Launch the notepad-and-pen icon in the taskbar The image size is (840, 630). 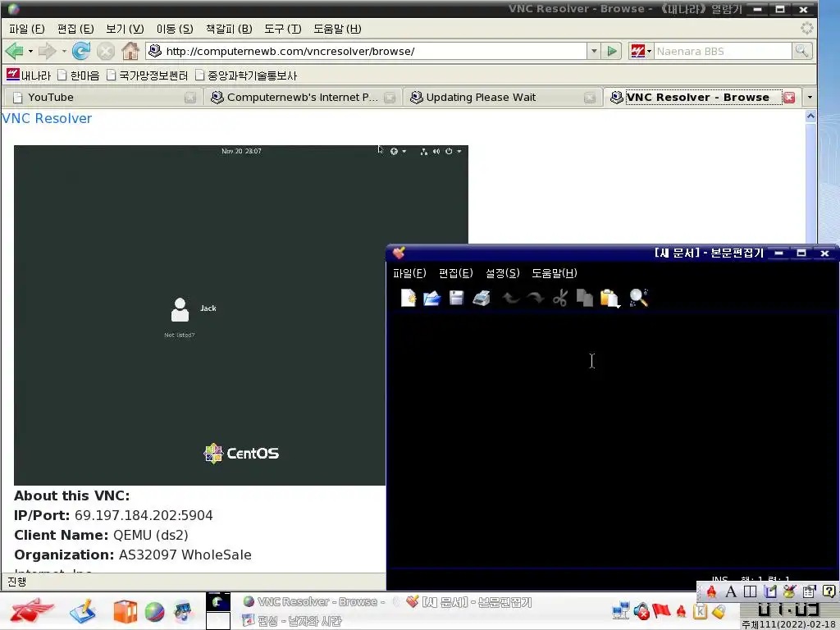pos(82,611)
